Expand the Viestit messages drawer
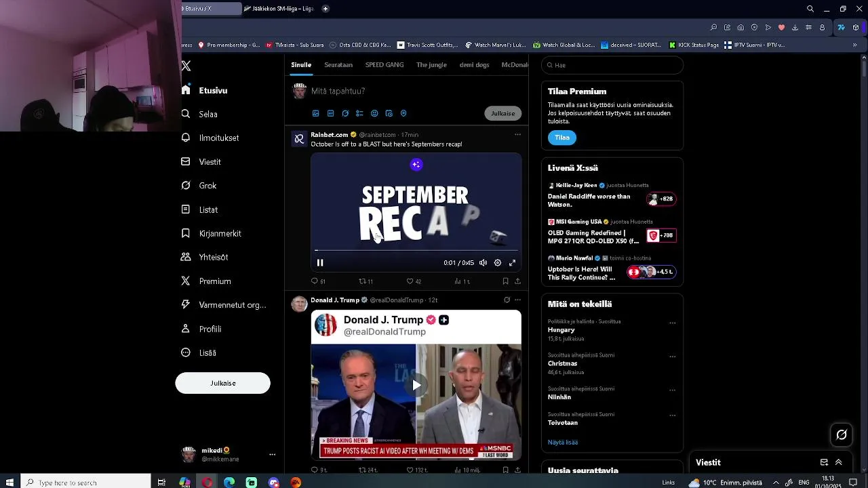 pos(839,462)
